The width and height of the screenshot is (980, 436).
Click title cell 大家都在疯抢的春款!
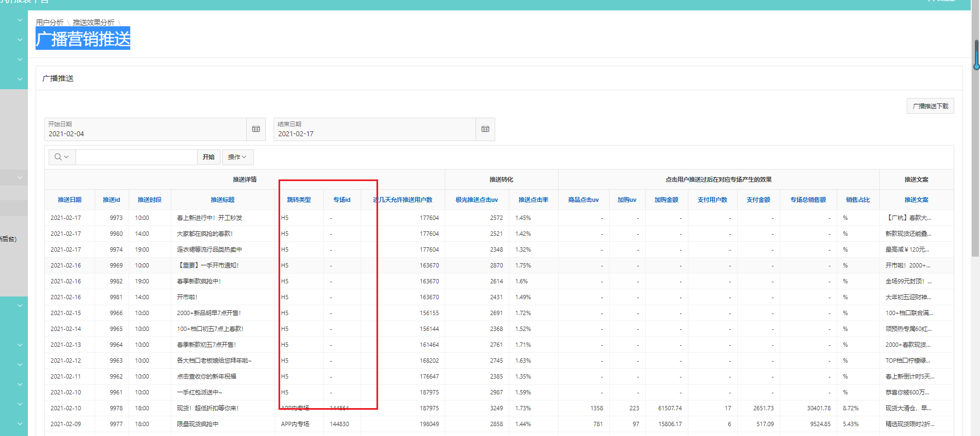pyautogui.click(x=205, y=234)
